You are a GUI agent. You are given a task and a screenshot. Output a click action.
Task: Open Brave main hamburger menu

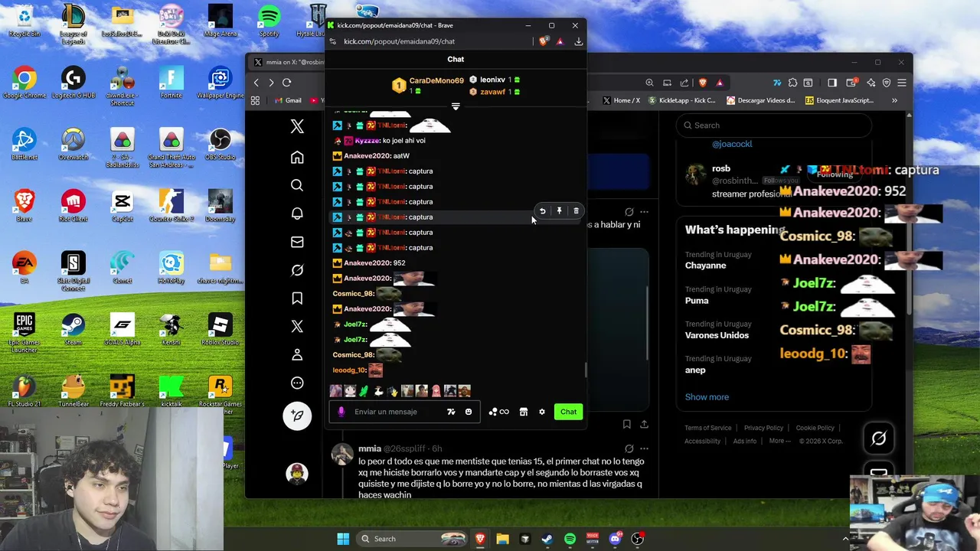pos(902,83)
